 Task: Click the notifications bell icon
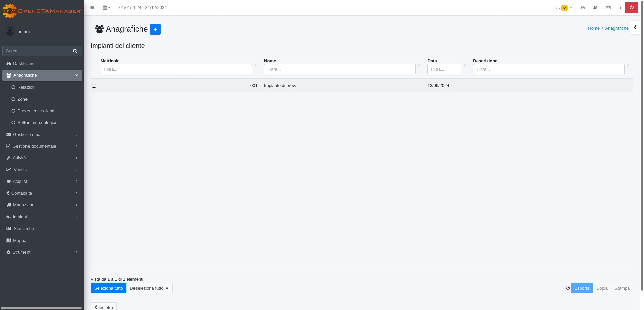coord(558,8)
